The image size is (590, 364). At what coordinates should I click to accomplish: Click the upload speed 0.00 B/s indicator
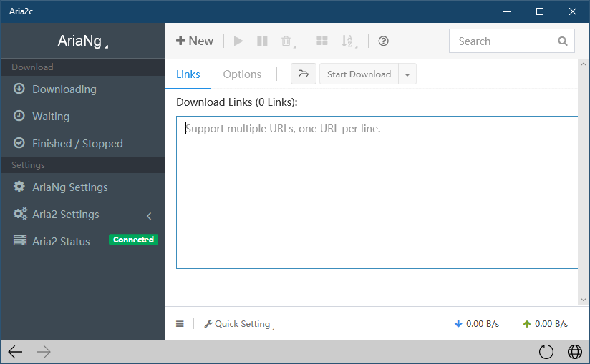pos(545,324)
